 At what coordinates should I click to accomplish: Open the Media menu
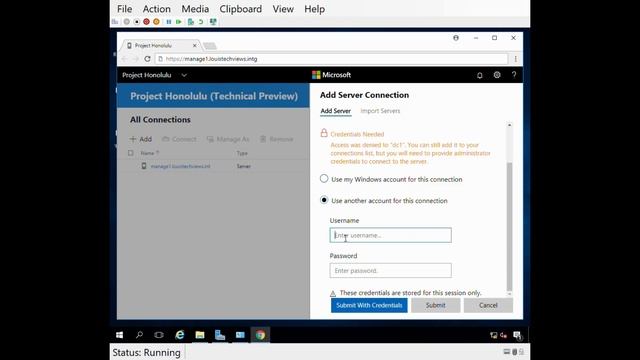[x=195, y=9]
